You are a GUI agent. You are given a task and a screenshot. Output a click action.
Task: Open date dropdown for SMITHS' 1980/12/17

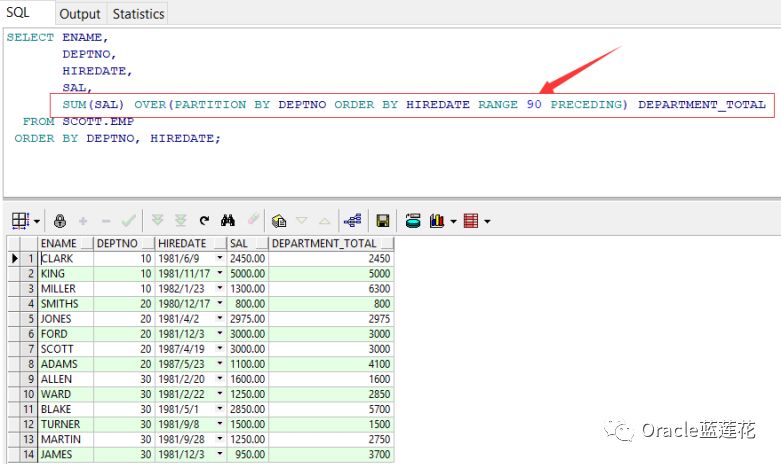(220, 303)
